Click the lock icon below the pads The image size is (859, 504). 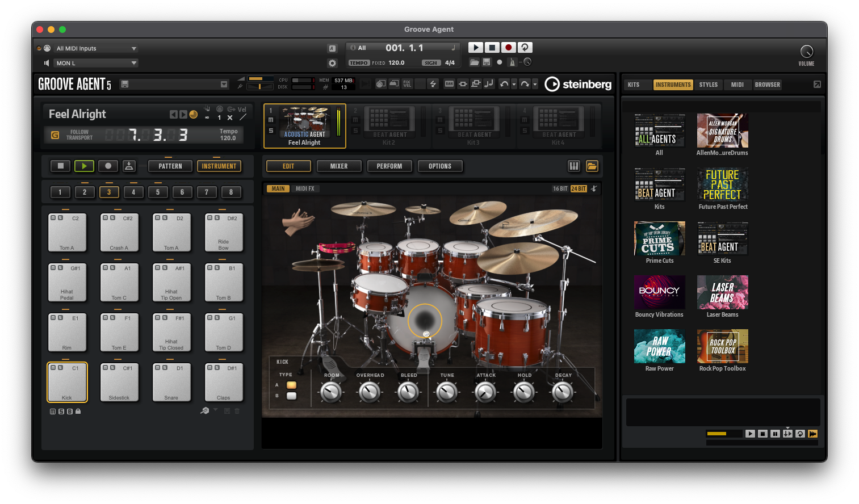click(x=78, y=411)
